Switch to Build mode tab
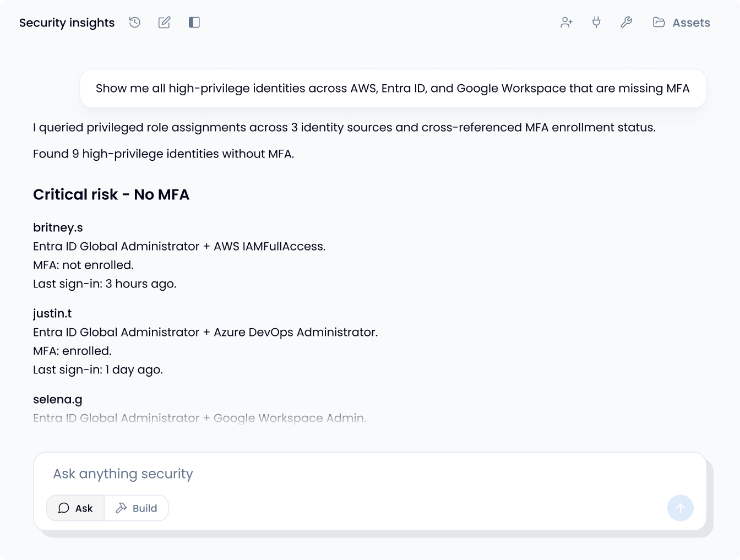Screen dimensions: 740x560 pos(136,508)
